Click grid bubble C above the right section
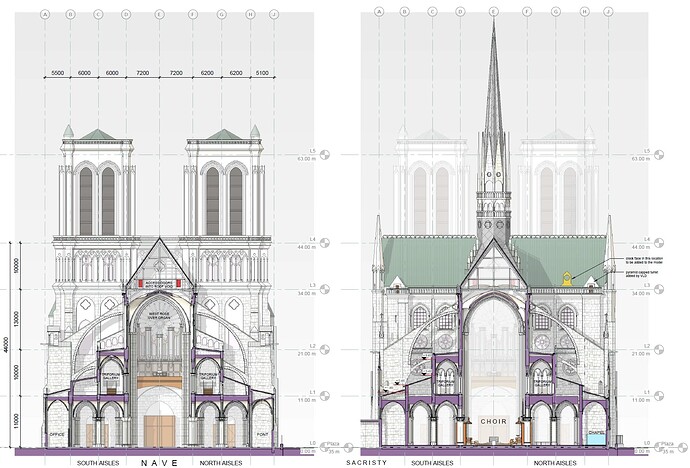Image resolution: width=690 pixels, height=468 pixels. click(x=432, y=12)
